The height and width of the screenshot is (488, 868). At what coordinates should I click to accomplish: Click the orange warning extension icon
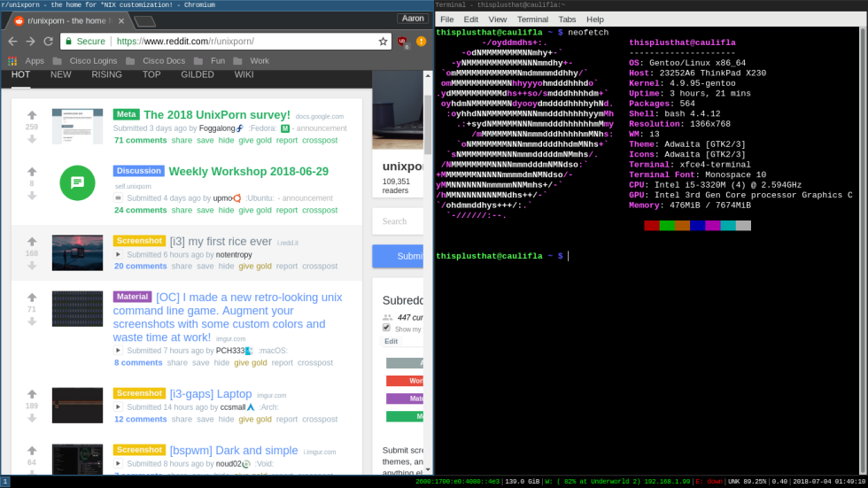coord(421,41)
